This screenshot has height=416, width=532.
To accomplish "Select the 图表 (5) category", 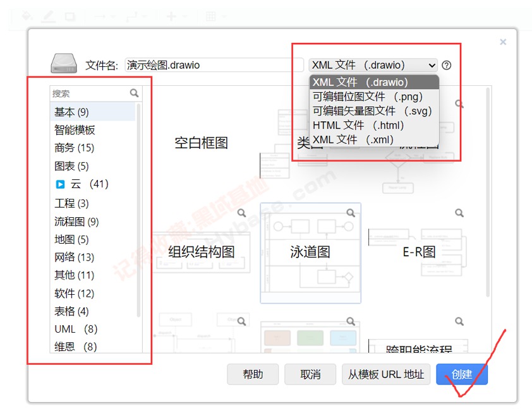I will click(x=93, y=166).
